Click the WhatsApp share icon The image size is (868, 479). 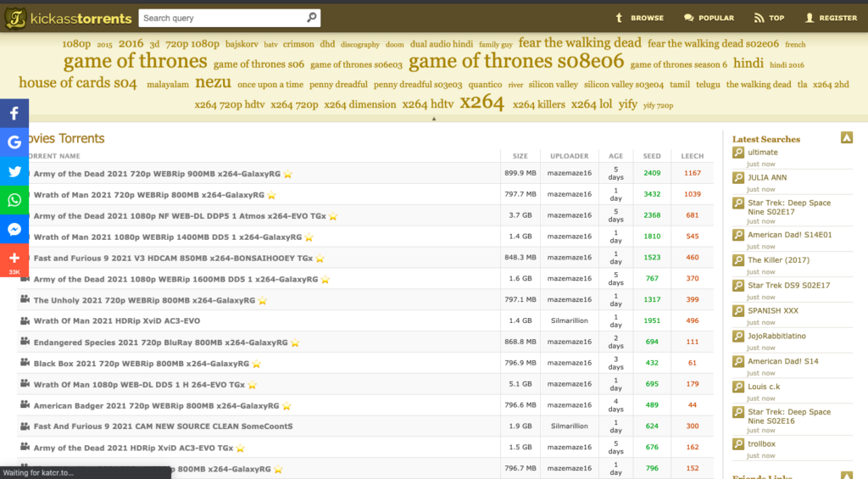14,200
